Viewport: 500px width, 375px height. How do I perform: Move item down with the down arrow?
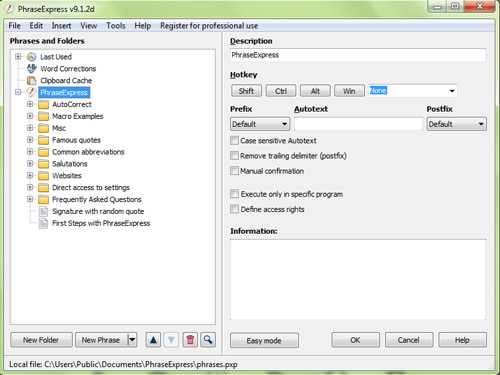[x=171, y=340]
